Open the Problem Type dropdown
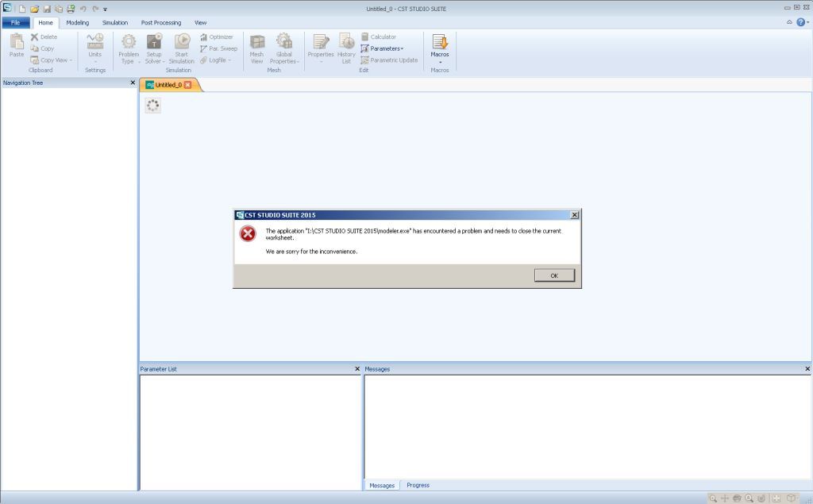The height and width of the screenshot is (504, 813). pos(129,48)
